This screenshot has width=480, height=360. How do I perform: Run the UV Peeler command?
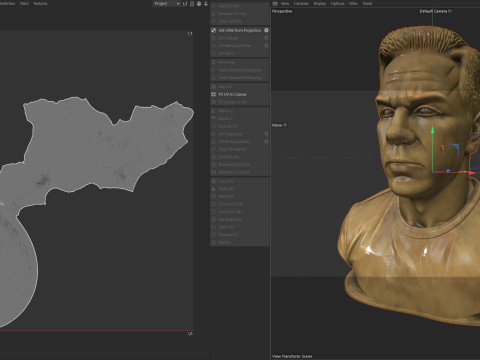(x=240, y=62)
